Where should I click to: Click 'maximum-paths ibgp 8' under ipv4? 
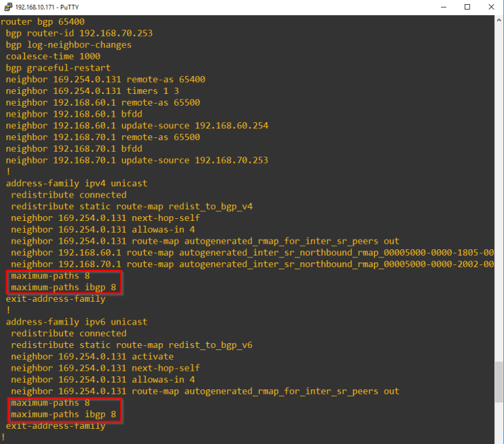(63, 287)
